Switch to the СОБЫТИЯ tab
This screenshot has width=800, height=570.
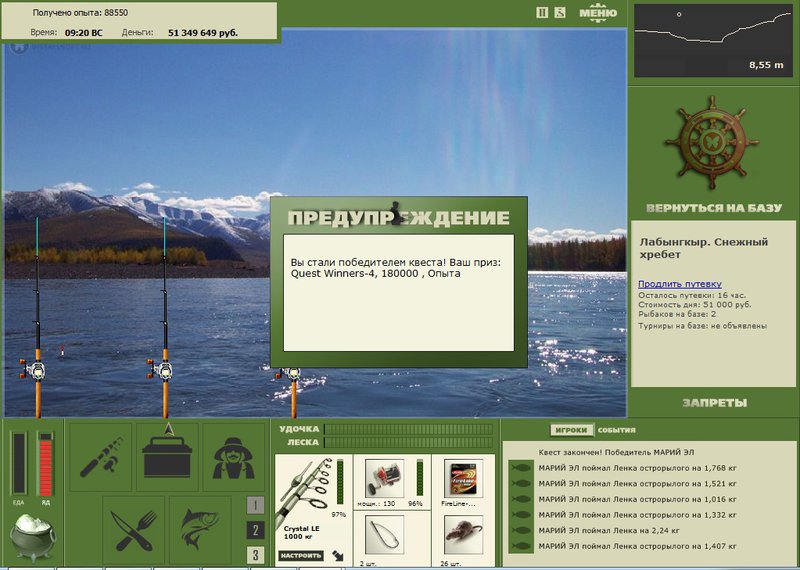click(616, 430)
